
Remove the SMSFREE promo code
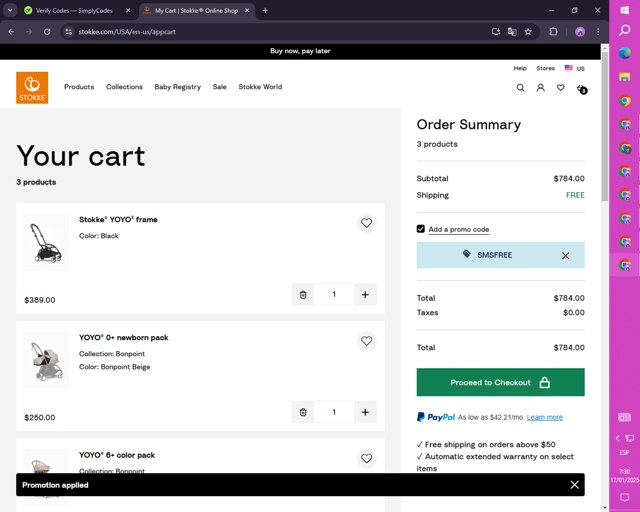565,256
